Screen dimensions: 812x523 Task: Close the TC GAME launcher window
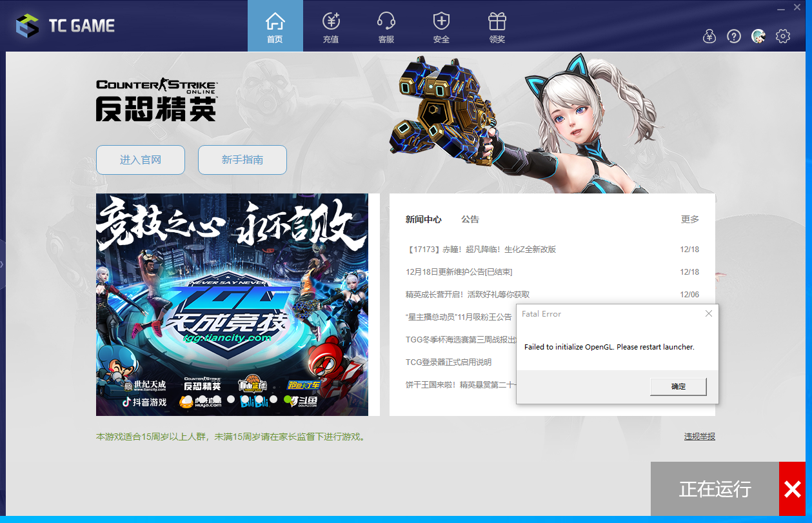(x=797, y=7)
